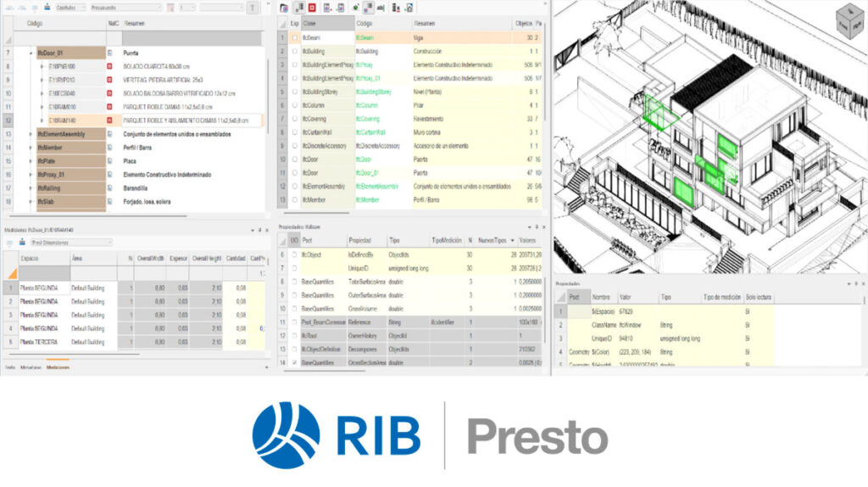Check the box for the IfcObject IsDefinedBy property
The height and width of the screenshot is (487, 868).
coord(294,255)
